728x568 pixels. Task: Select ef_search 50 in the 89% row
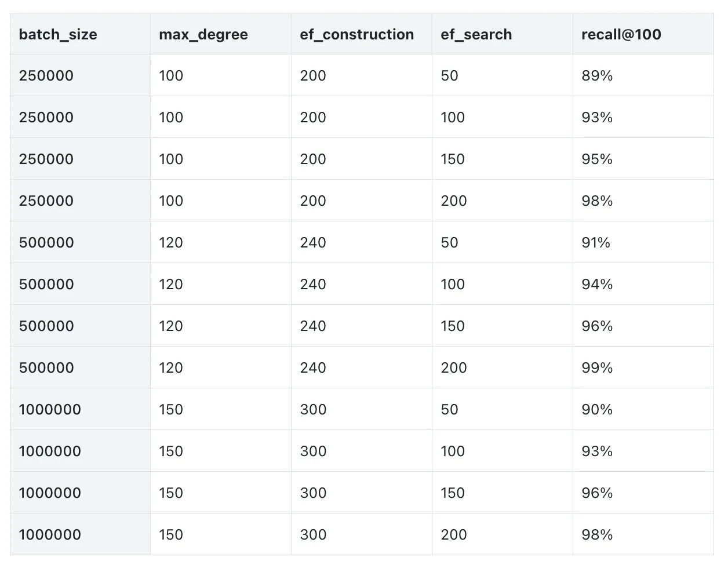pos(449,76)
